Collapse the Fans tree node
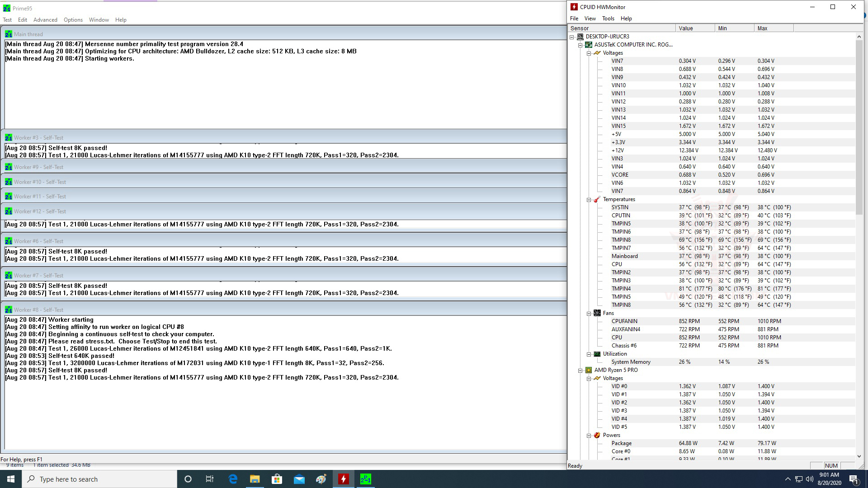The height and width of the screenshot is (488, 868). click(589, 313)
